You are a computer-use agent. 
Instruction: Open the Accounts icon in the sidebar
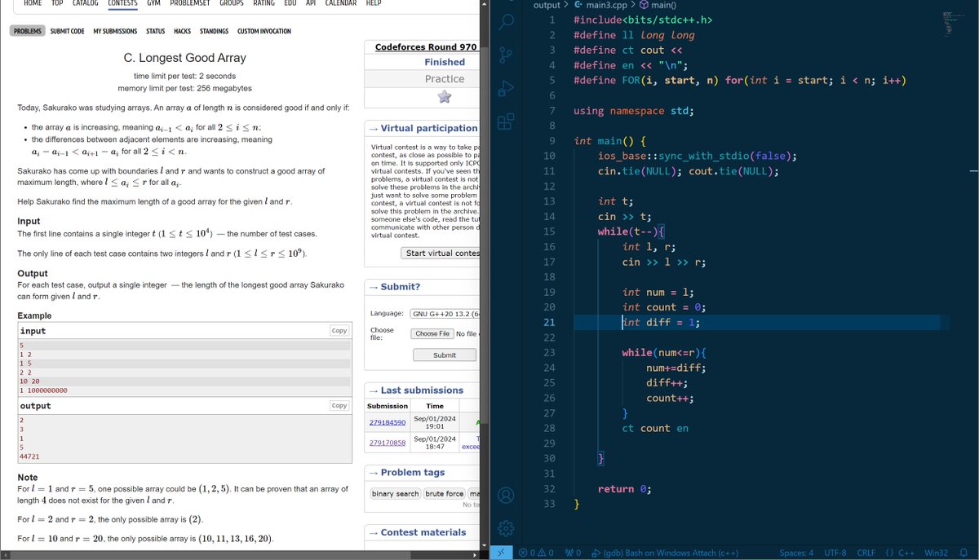point(507,495)
